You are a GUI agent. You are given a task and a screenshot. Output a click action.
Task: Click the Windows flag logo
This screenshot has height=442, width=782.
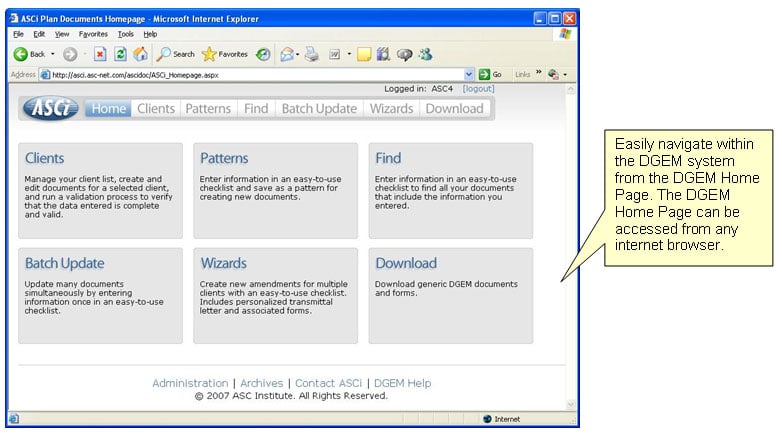[x=565, y=34]
